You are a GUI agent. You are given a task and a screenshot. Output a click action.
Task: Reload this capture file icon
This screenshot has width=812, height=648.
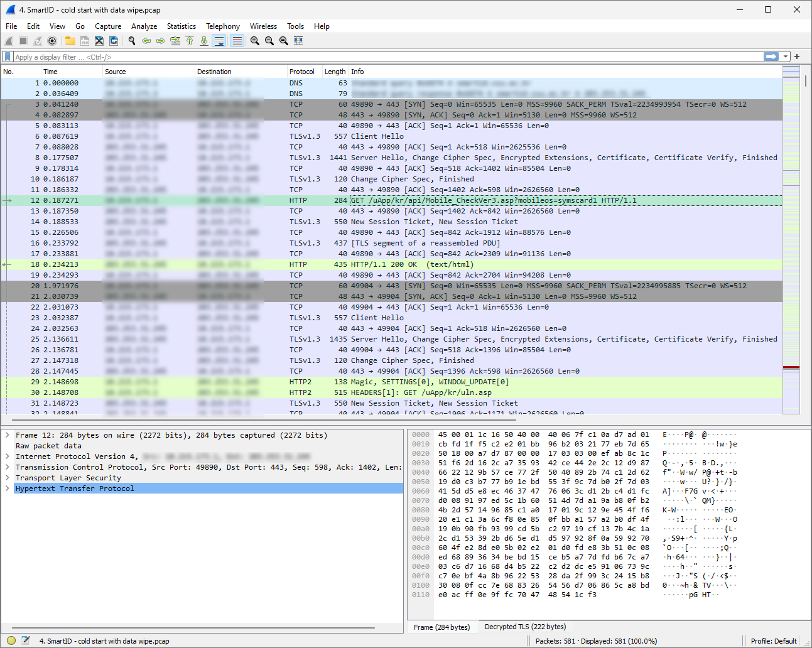click(x=114, y=41)
